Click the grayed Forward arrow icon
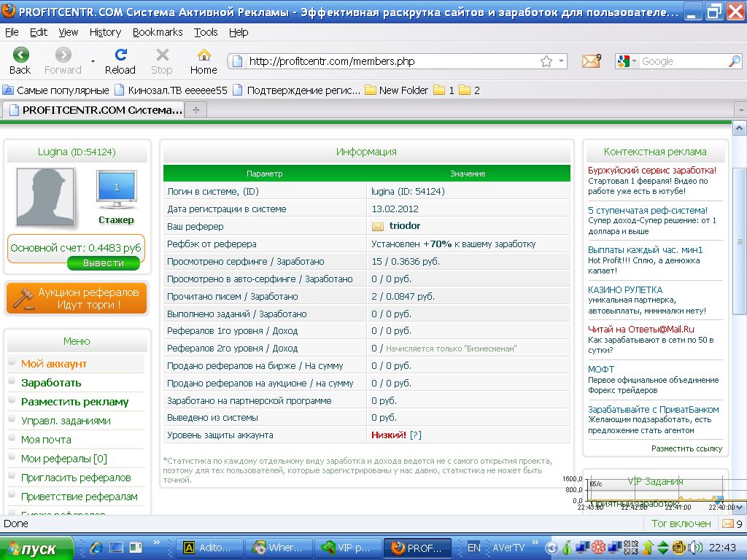This screenshot has height=560, width=747. (63, 55)
